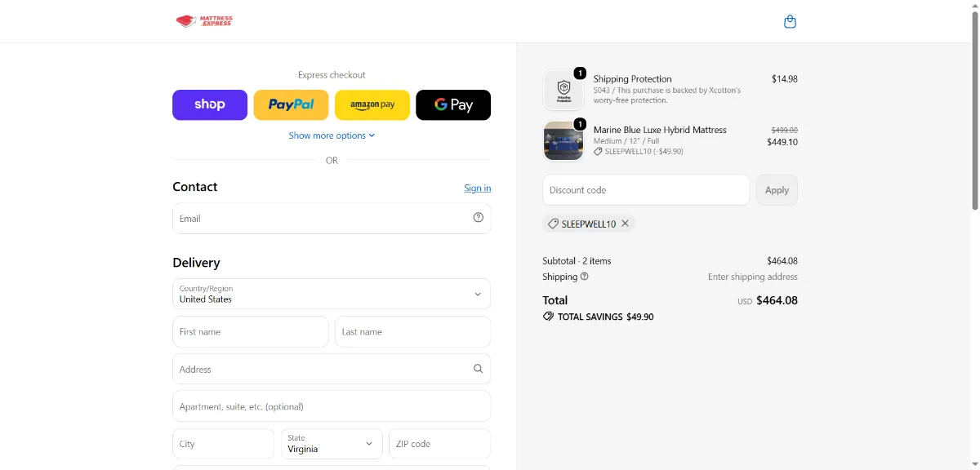Open the State dropdown showing Virginia

pyautogui.click(x=332, y=444)
